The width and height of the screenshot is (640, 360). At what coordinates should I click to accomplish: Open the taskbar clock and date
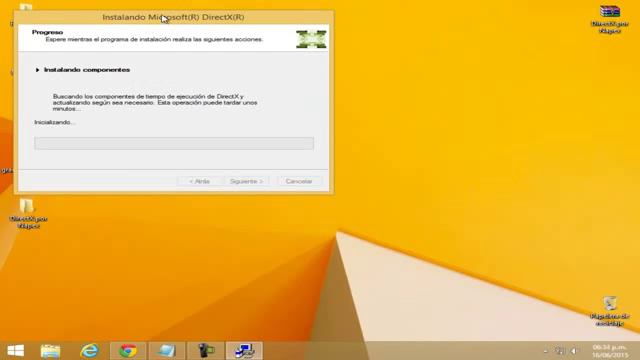pyautogui.click(x=610, y=351)
